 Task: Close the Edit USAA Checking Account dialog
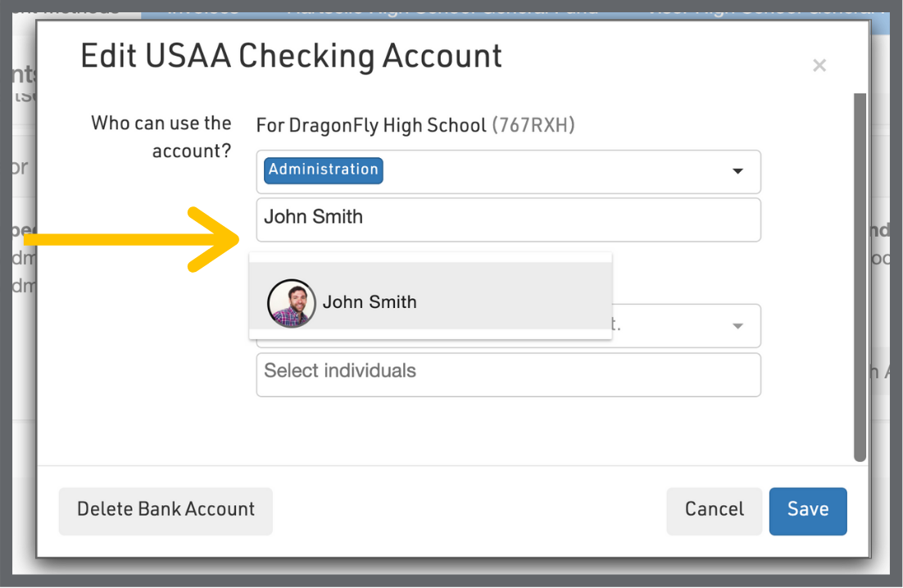819,66
